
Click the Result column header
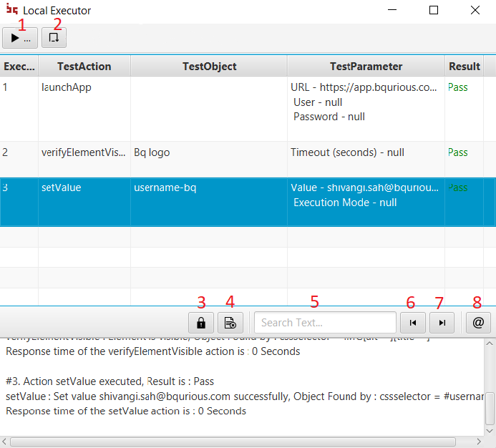[x=464, y=66]
